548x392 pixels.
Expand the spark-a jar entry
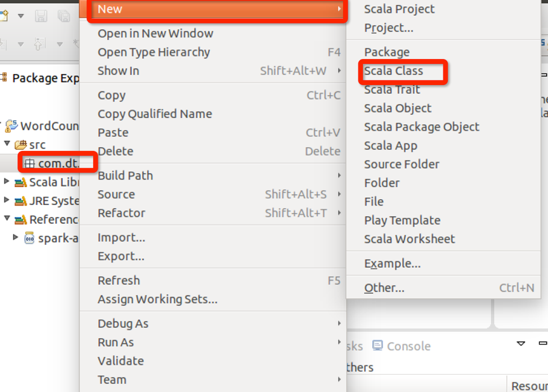point(16,237)
